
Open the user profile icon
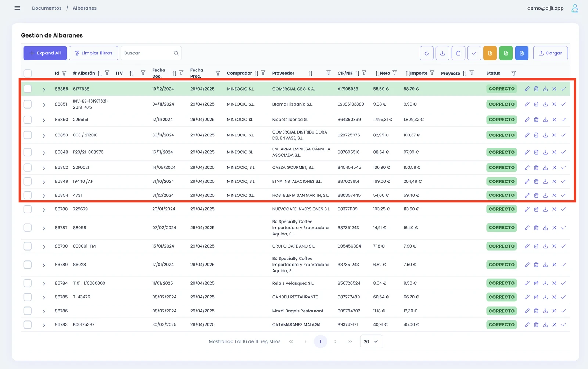pos(575,8)
